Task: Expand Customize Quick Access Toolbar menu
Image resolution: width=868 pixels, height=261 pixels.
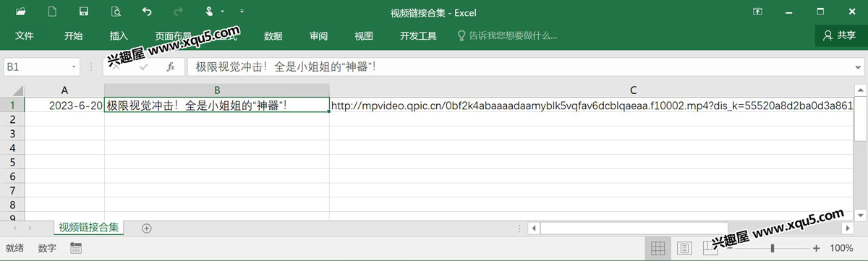Action: [x=241, y=12]
